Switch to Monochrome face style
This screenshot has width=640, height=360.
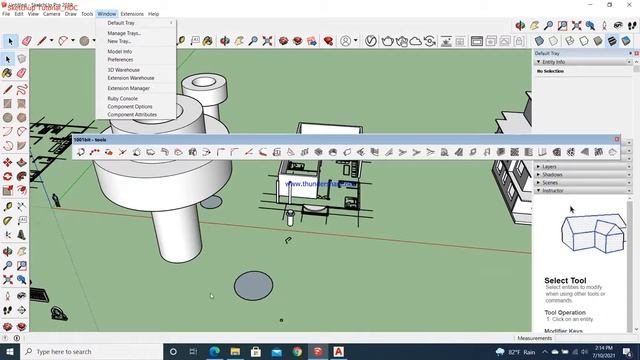[626, 41]
